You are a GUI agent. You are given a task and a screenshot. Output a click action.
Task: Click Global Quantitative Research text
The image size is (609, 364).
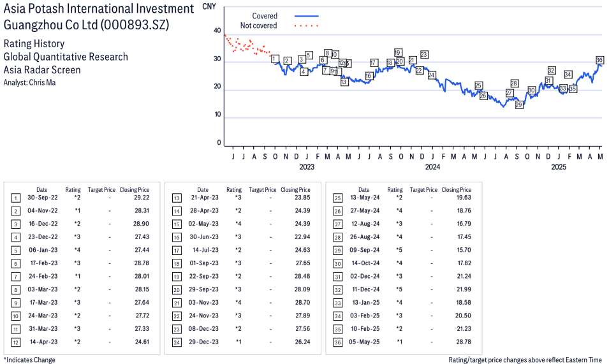tap(66, 57)
